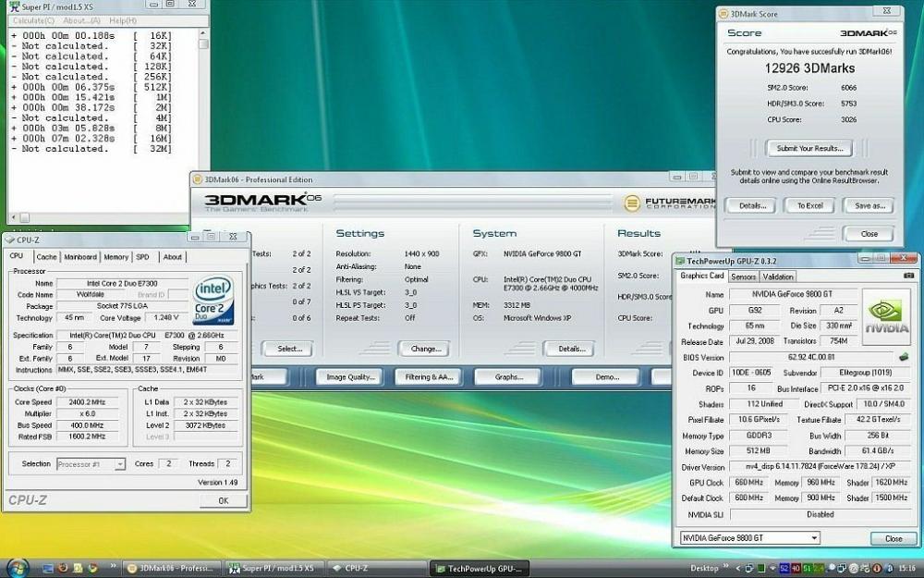The width and height of the screenshot is (924, 578).
Task: Click the Image Quality button in 3DMark06
Action: pos(348,377)
